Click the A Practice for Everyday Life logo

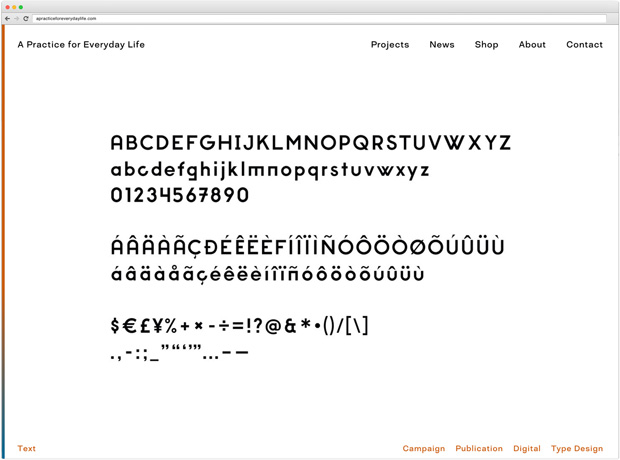click(81, 45)
